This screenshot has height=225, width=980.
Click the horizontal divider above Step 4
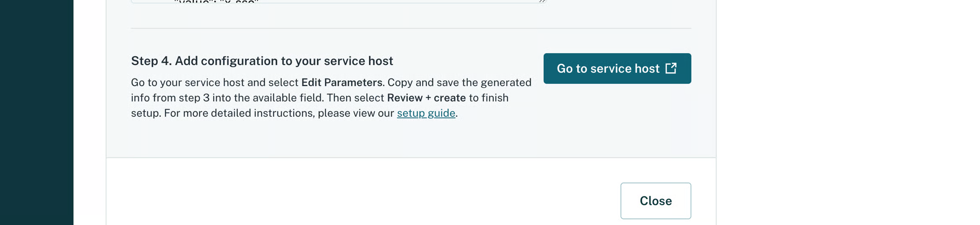(x=411, y=29)
